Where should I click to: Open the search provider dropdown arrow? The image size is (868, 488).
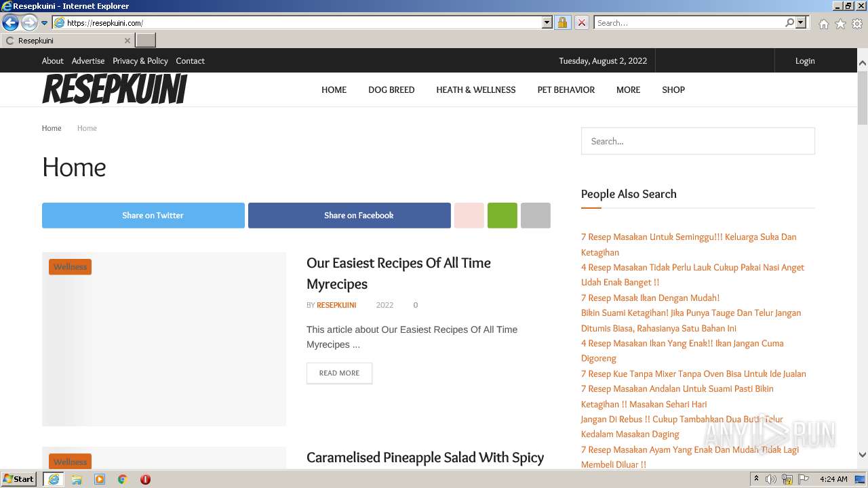[x=801, y=23]
